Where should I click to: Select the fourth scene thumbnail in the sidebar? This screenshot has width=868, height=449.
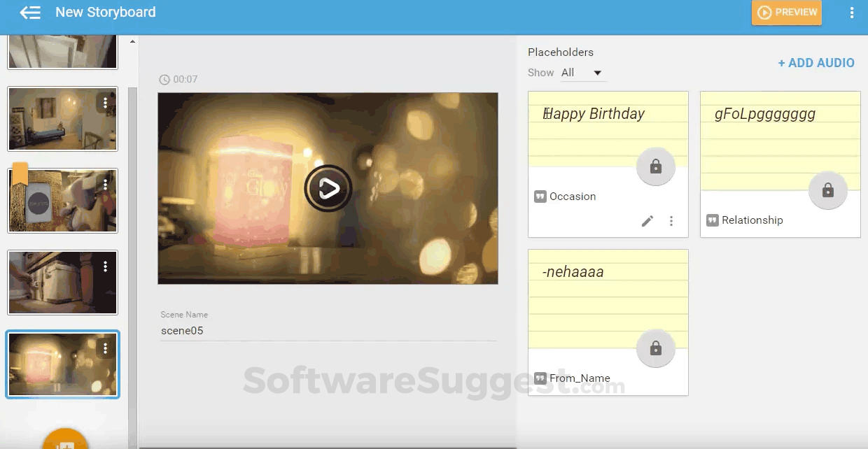click(x=62, y=283)
